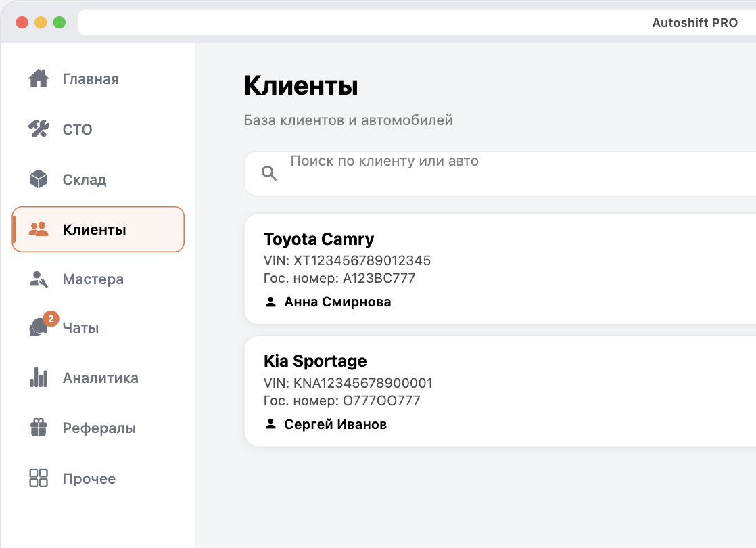The image size is (756, 548).
Task: Click the Гос. номер A123BC777 line
Action: 339,278
